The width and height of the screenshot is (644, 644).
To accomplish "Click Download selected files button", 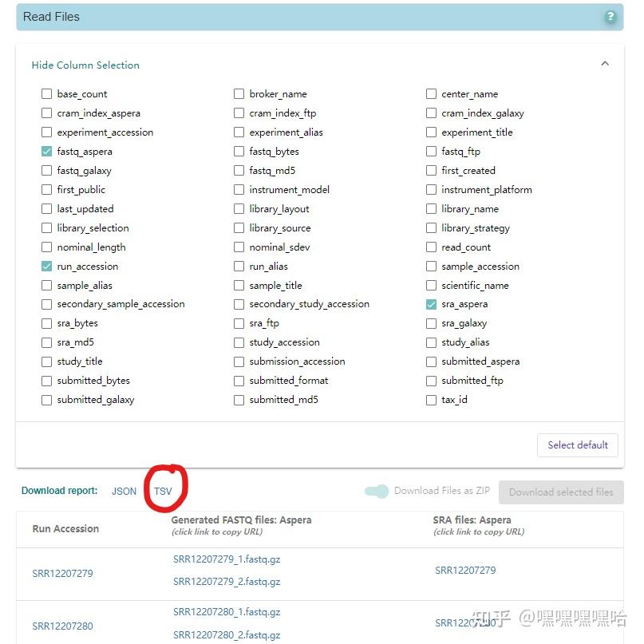I will [561, 492].
